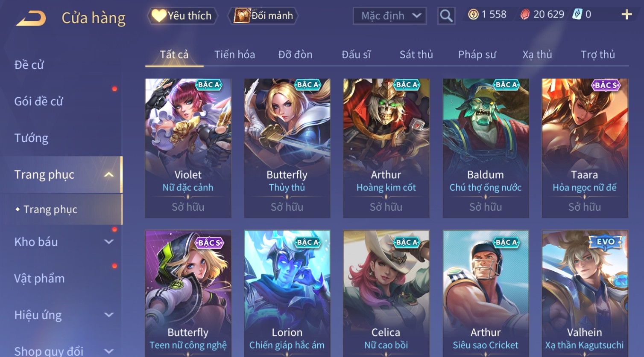Click the chest icon in Đổi mảnh
This screenshot has height=357, width=644.
pos(242,16)
